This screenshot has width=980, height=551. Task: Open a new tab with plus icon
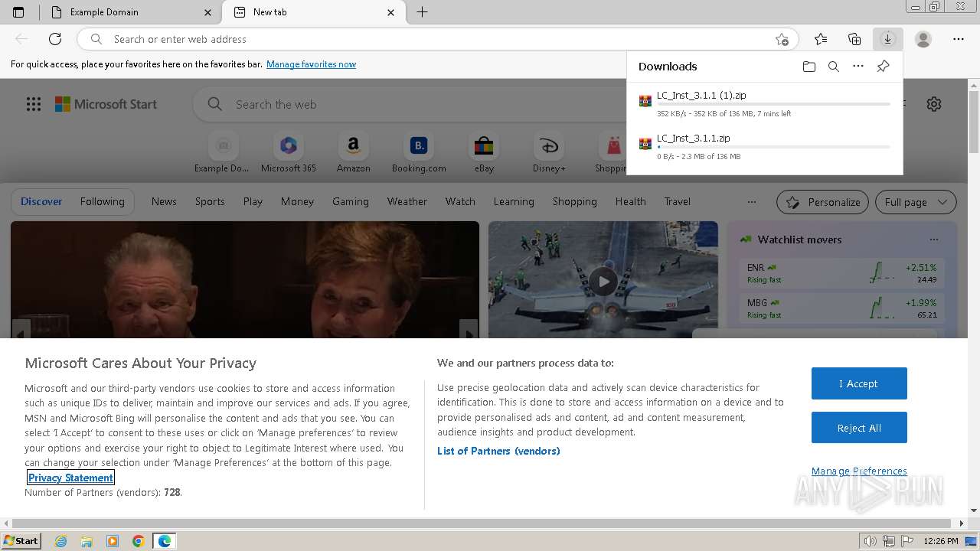coord(422,12)
